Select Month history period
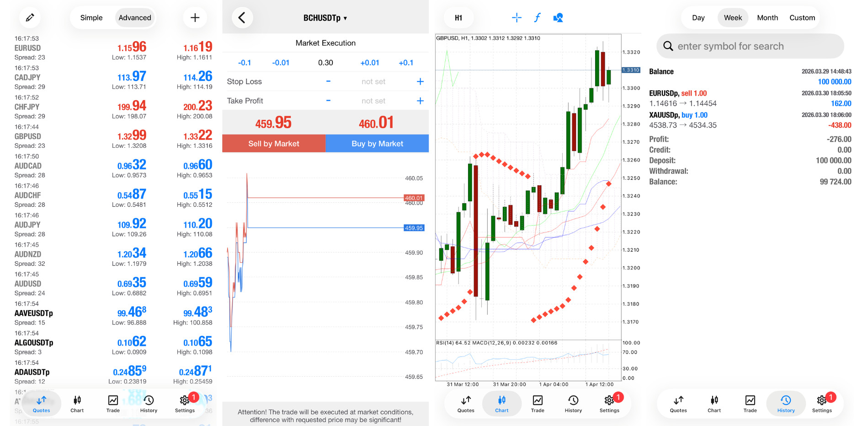 767,17
